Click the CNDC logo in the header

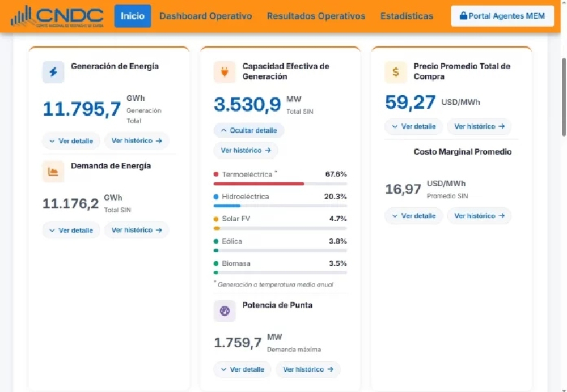click(x=57, y=16)
